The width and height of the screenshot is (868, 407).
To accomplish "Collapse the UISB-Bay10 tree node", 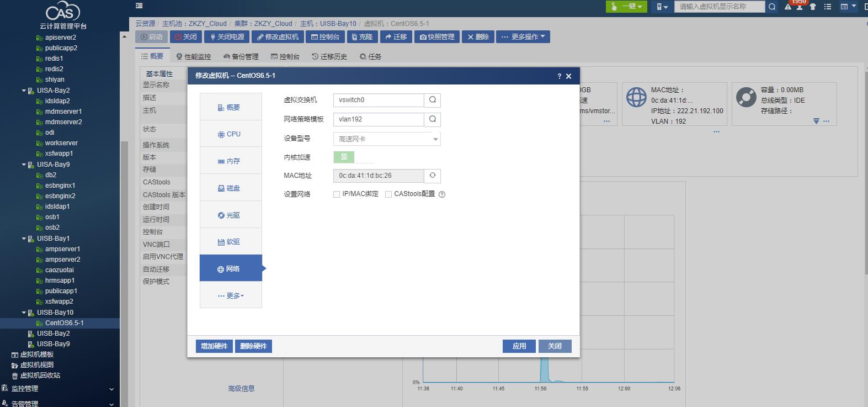I will (x=24, y=313).
